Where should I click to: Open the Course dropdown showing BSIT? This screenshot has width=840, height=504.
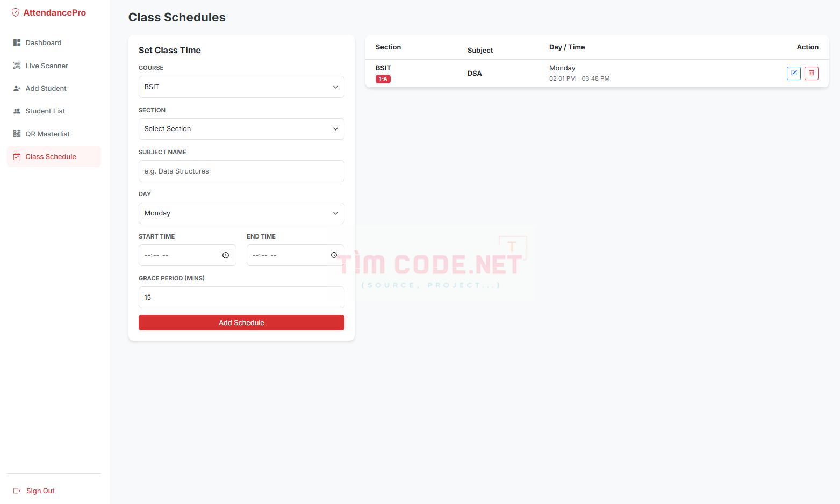[x=241, y=87]
